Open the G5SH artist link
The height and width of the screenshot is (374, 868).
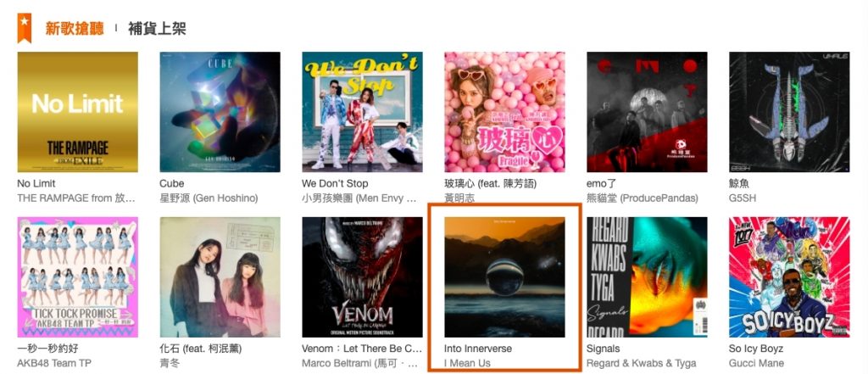[743, 198]
